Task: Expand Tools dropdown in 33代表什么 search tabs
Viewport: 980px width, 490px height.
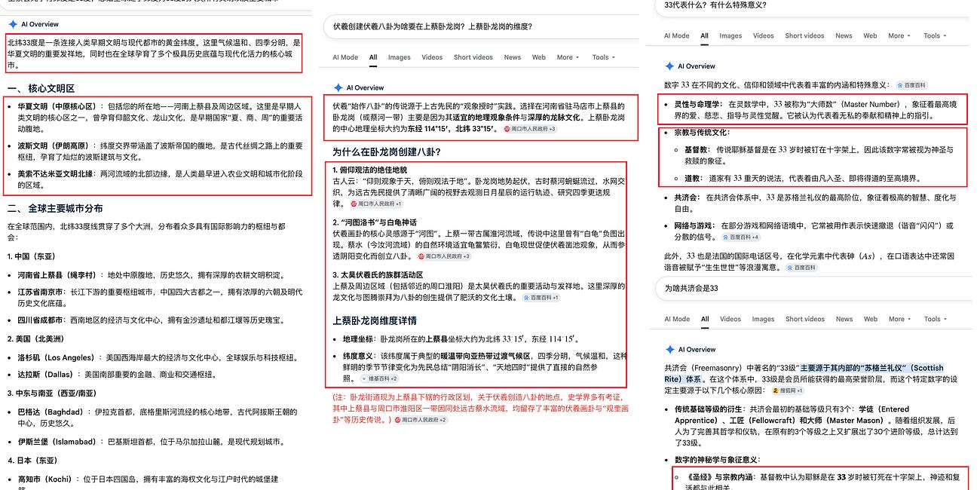Action: click(x=935, y=35)
